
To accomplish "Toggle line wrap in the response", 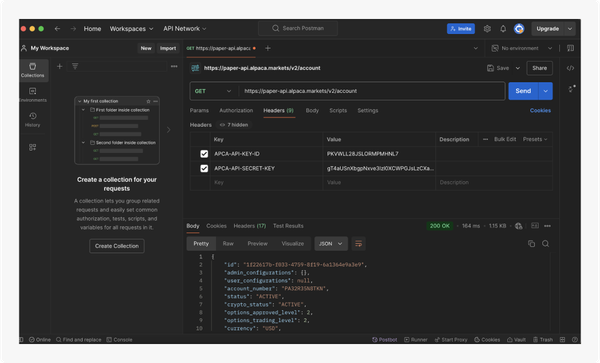I will coord(359,244).
